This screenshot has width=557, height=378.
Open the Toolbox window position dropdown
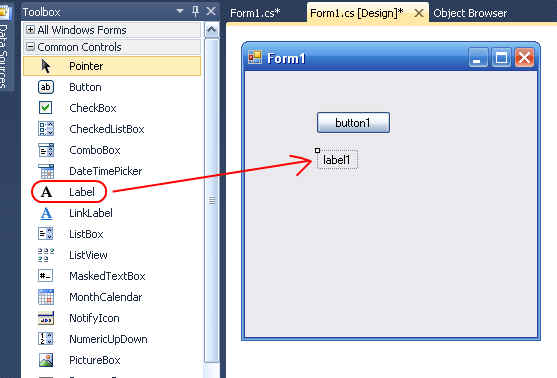click(x=180, y=12)
